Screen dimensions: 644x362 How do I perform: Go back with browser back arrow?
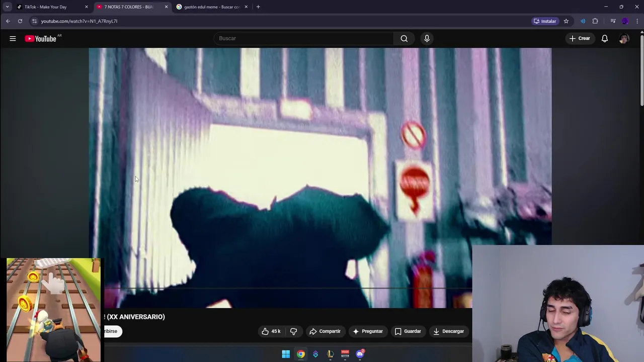[x=8, y=21]
